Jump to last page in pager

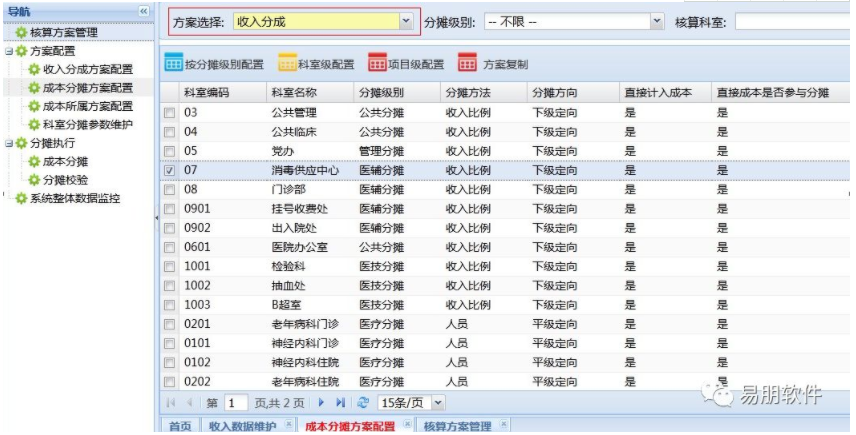click(x=341, y=403)
